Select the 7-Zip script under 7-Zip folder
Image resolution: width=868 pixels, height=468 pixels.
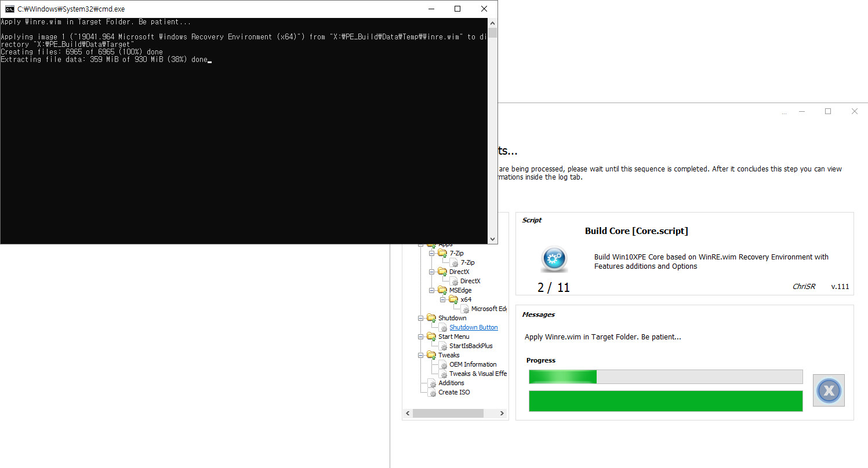pos(467,262)
